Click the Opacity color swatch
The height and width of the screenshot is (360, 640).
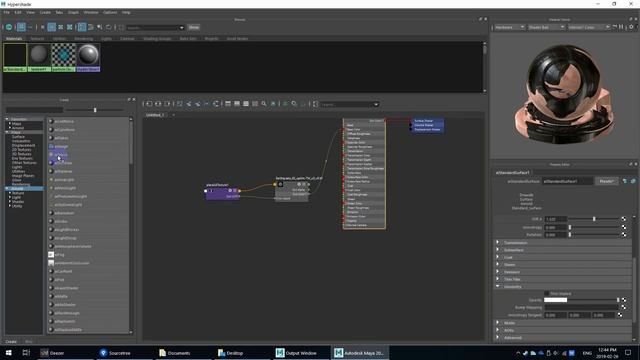556,300
